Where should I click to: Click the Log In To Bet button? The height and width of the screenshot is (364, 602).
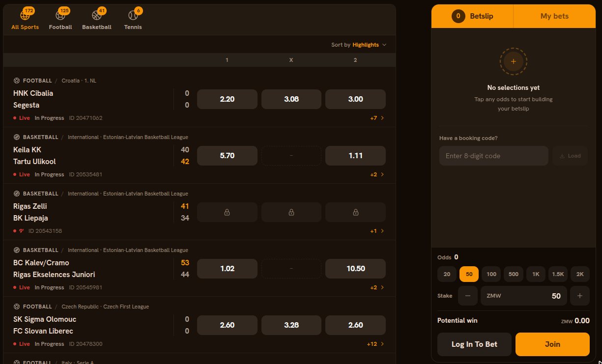[x=474, y=344]
